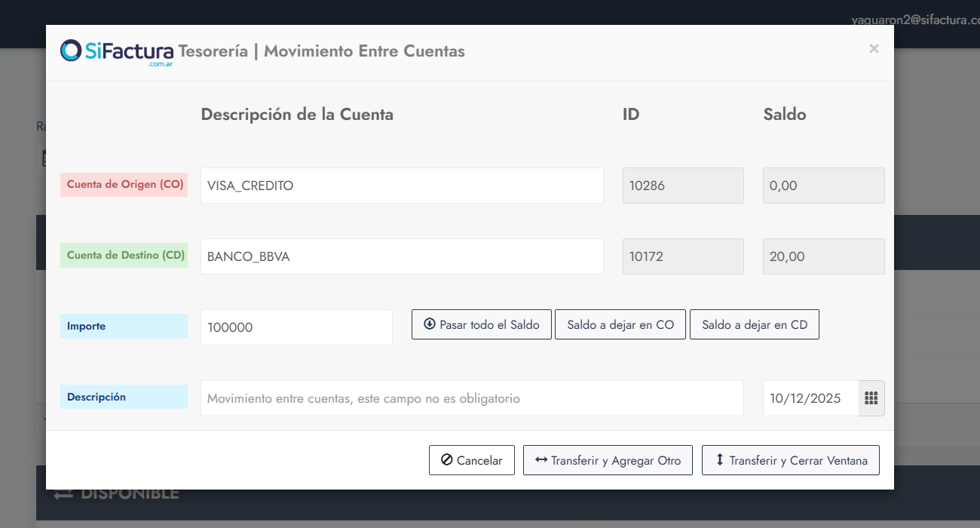Select the origin account field VISA_CREDITO
The image size is (980, 528).
point(402,186)
